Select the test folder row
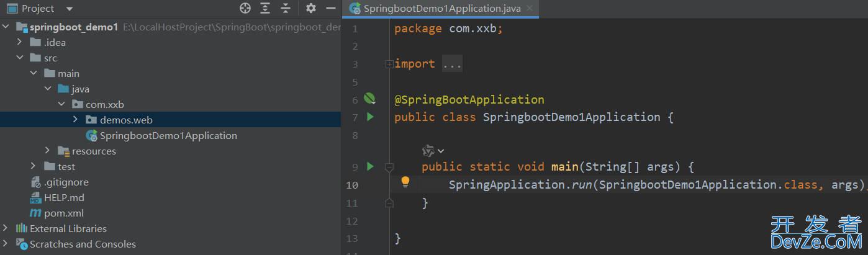The image size is (868, 255). (x=170, y=166)
